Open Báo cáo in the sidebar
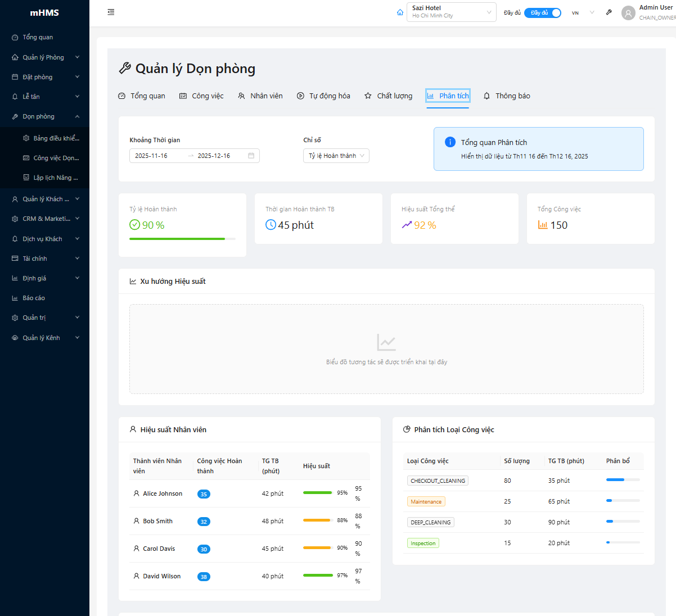This screenshot has width=676, height=616. [34, 298]
